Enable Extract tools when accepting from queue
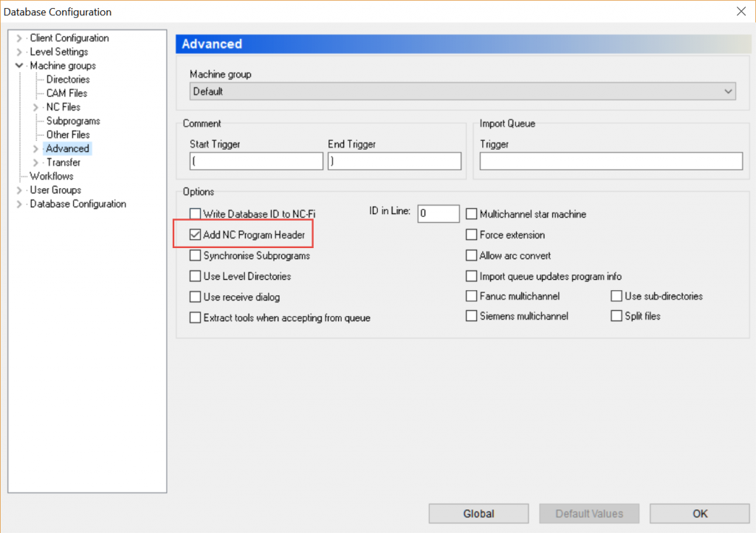The height and width of the screenshot is (533, 756). pyautogui.click(x=195, y=317)
